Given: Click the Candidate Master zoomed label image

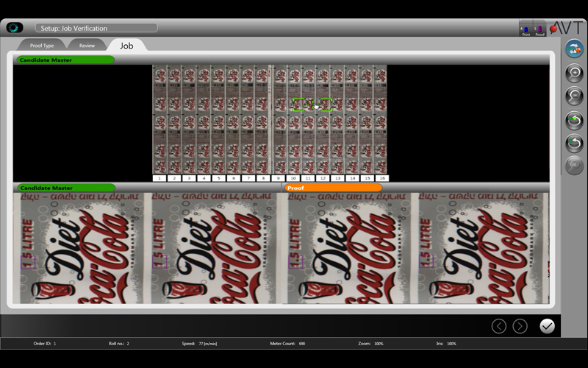Looking at the screenshot, I should point(146,248).
